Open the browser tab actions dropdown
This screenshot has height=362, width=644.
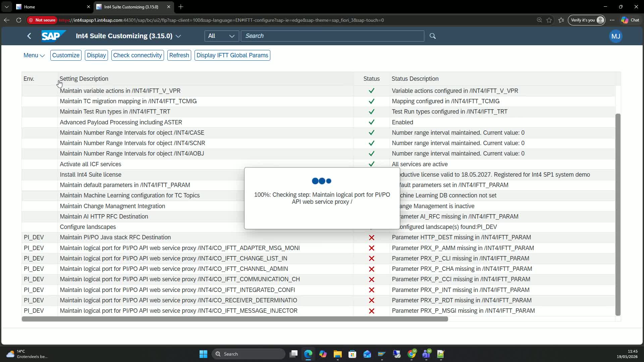(6, 7)
